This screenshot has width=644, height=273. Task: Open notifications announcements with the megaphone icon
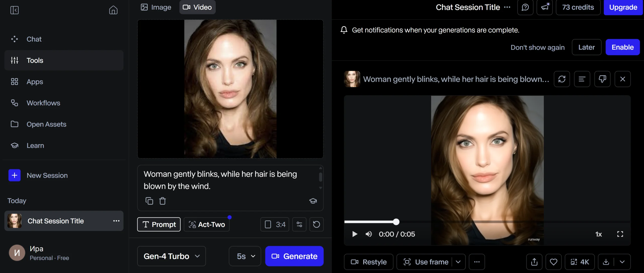(545, 7)
